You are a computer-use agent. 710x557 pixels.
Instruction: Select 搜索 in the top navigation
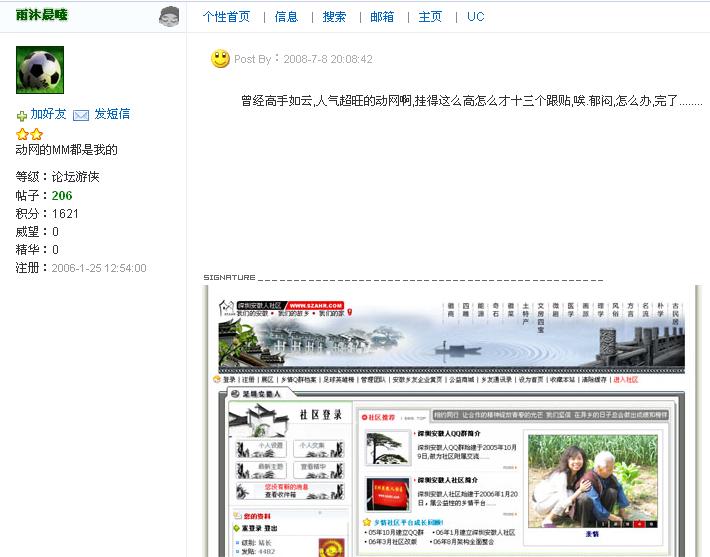(x=334, y=17)
